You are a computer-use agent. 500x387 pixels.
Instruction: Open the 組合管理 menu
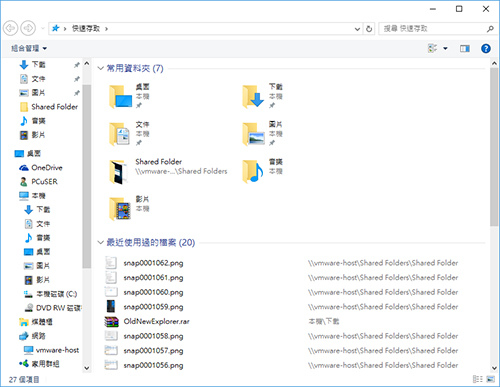point(29,48)
